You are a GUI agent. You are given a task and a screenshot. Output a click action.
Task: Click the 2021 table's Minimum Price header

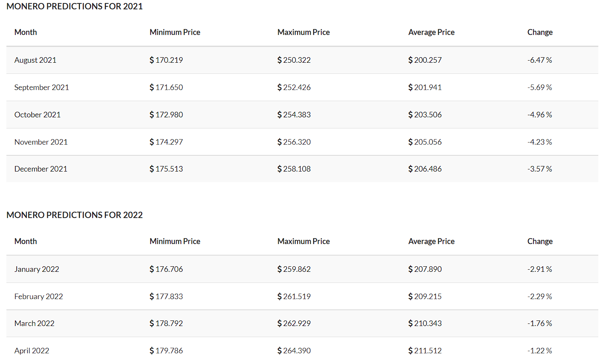(x=175, y=32)
